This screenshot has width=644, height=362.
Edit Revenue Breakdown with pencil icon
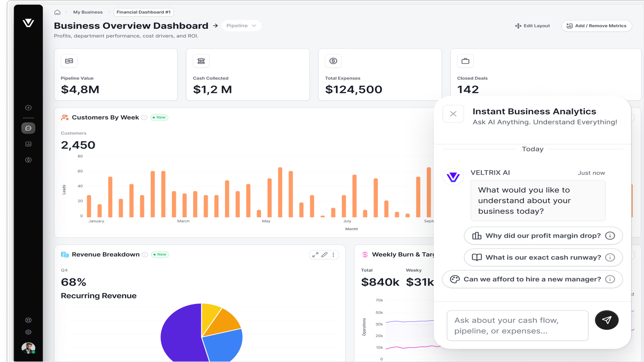(x=324, y=255)
